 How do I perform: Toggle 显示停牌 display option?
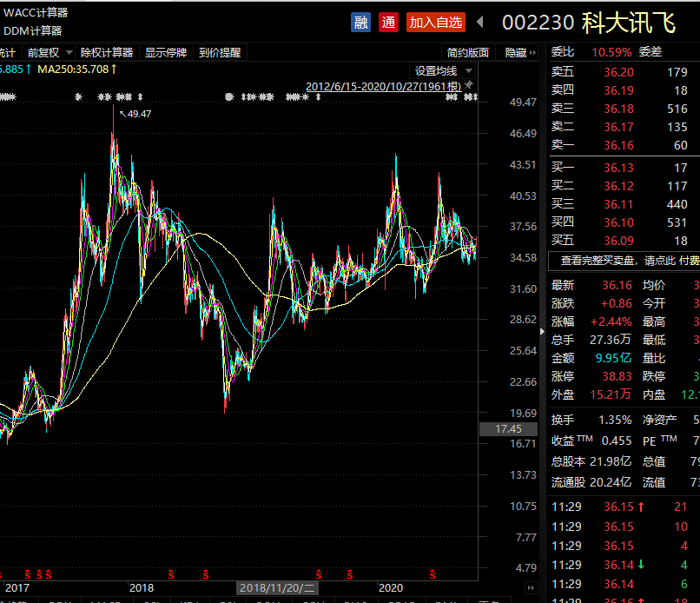166,53
